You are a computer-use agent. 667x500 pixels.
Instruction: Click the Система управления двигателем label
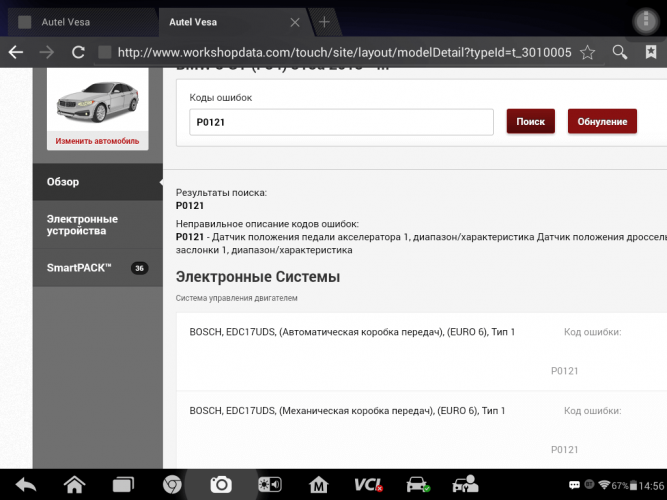coord(237,298)
